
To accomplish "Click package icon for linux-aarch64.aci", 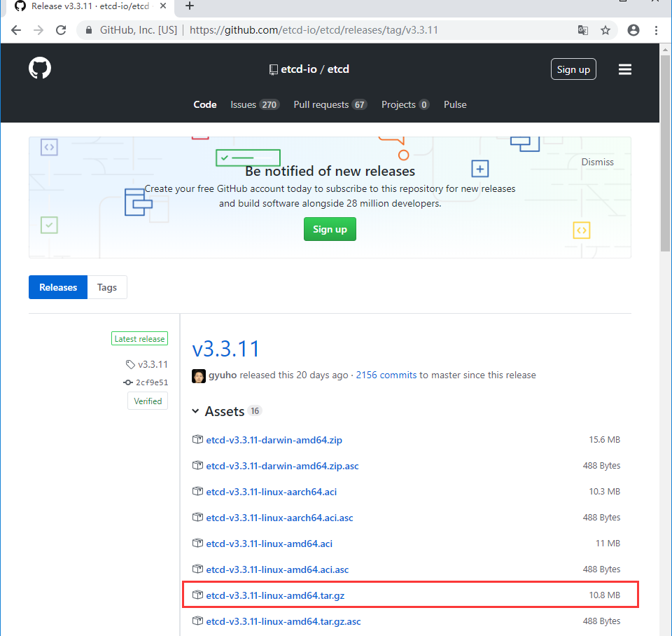I will pyautogui.click(x=197, y=492).
